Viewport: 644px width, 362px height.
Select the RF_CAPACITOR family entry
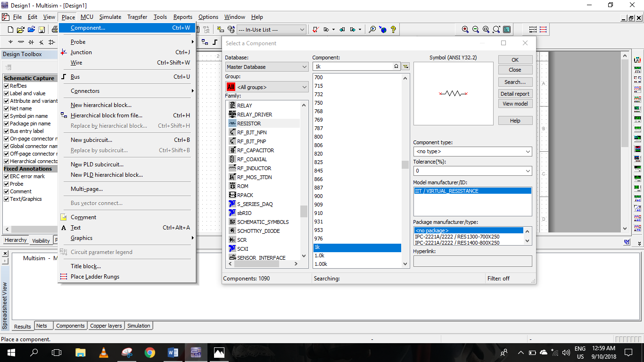[264, 150]
